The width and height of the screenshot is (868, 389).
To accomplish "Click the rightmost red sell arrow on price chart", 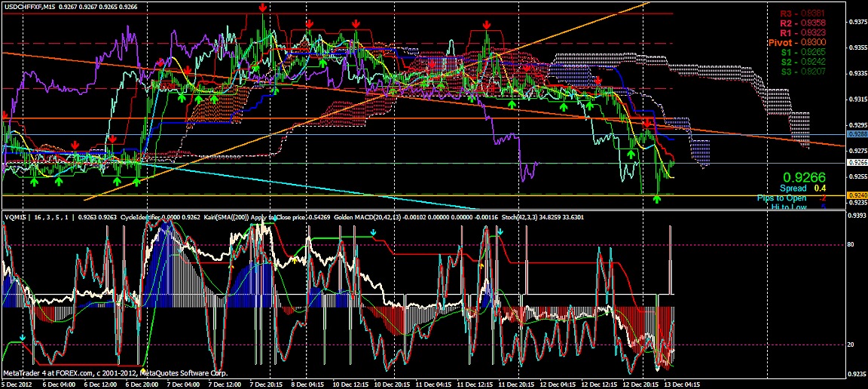I will pyautogui.click(x=647, y=122).
